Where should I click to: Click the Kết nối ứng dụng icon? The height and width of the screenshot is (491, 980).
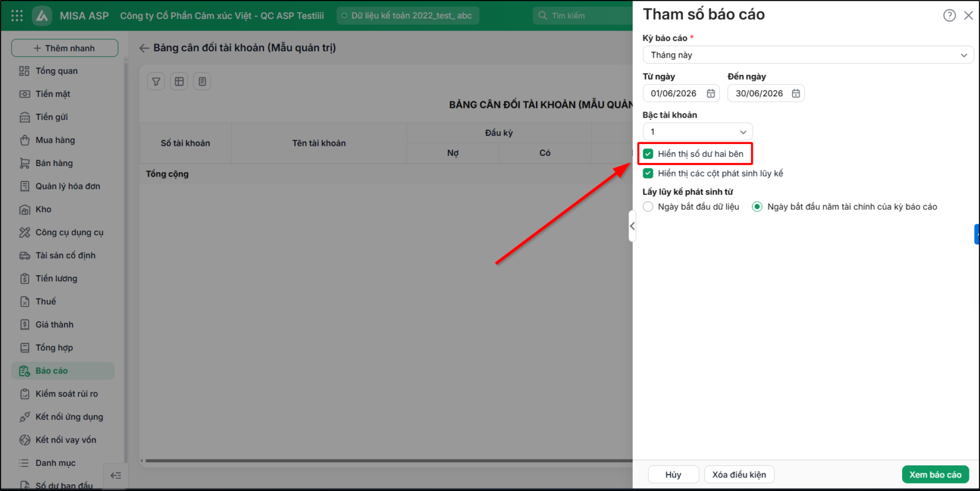[24, 417]
